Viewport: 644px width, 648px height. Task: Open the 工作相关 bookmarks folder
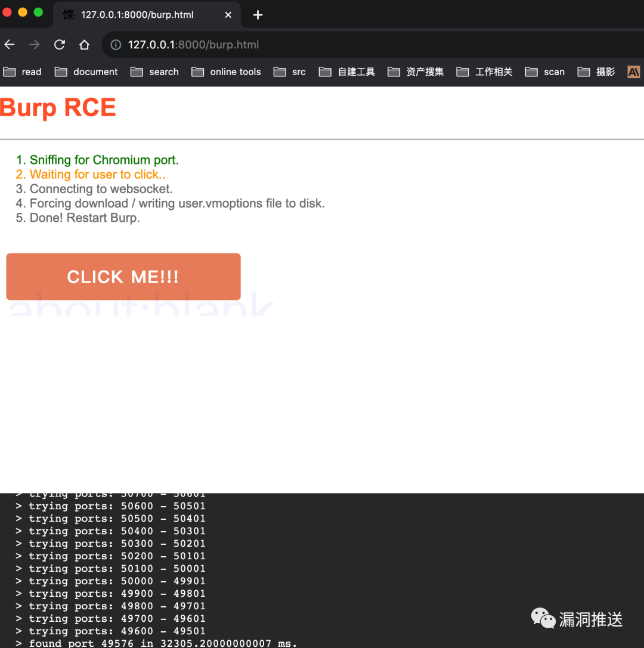pyautogui.click(x=484, y=72)
